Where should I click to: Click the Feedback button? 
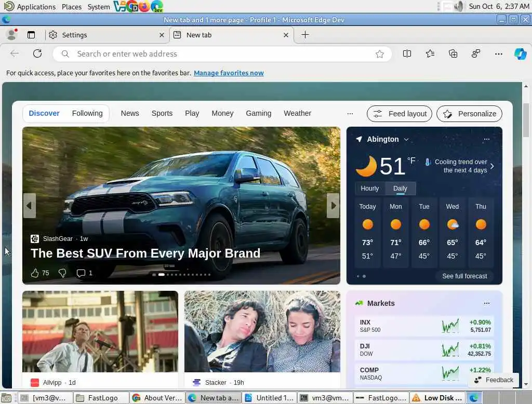point(494,380)
